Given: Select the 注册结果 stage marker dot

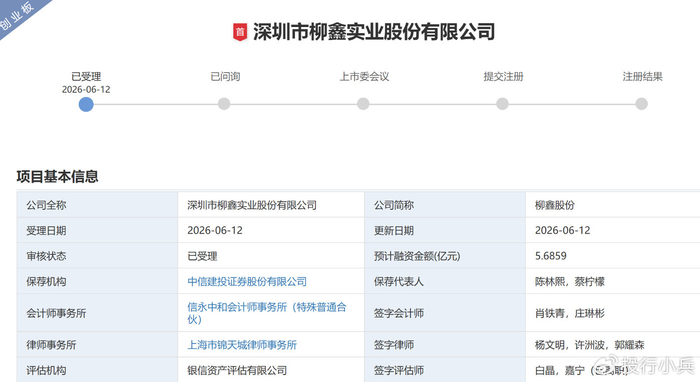Looking at the screenshot, I should (x=642, y=104).
